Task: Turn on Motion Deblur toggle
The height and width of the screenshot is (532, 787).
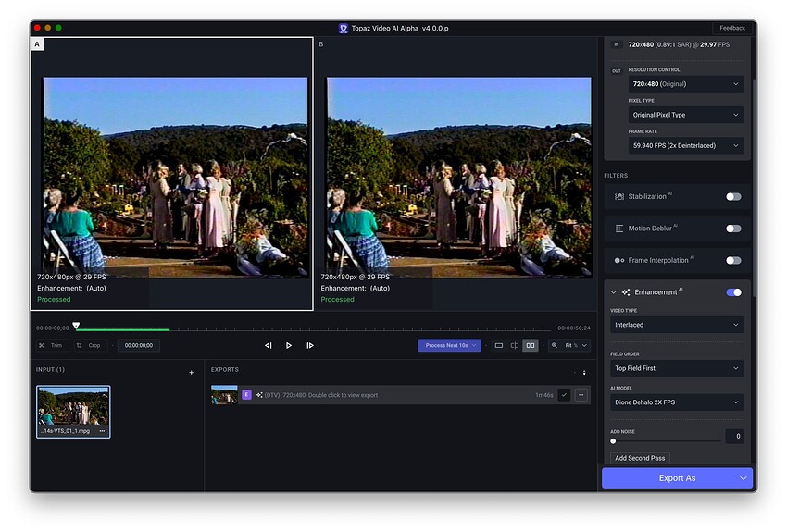Action: tap(733, 229)
